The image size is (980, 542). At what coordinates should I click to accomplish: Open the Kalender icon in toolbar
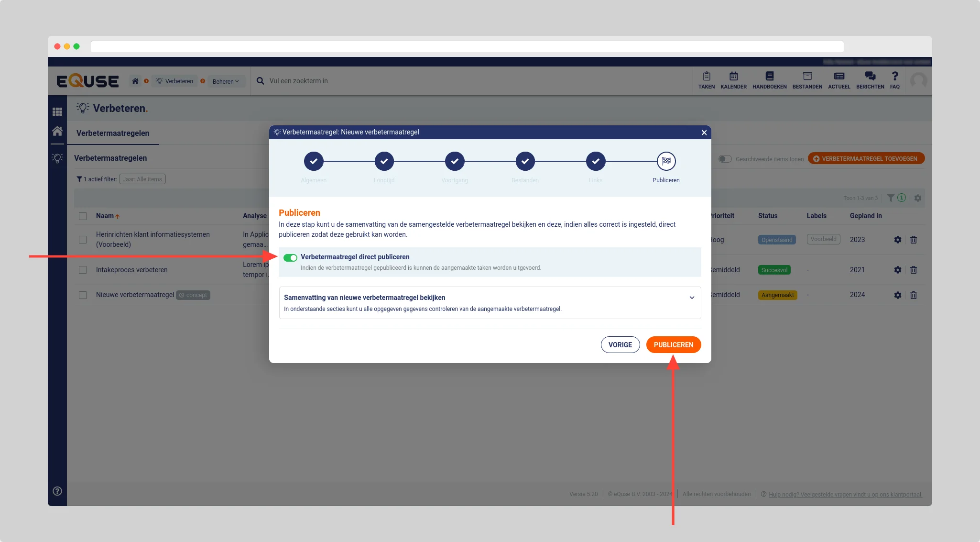click(733, 77)
